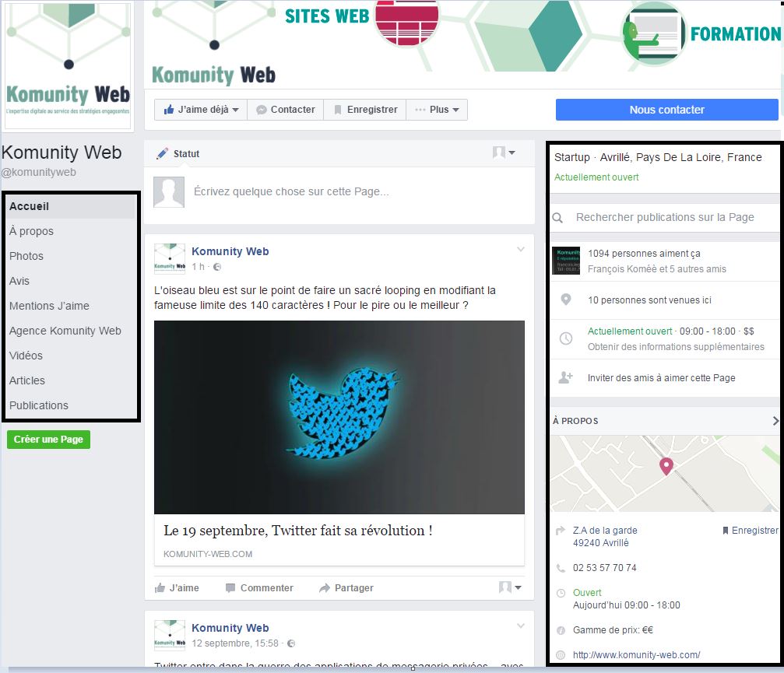Click the Messenger icon beside Contacter
Viewport: 784px width, 673px height.
(x=261, y=110)
